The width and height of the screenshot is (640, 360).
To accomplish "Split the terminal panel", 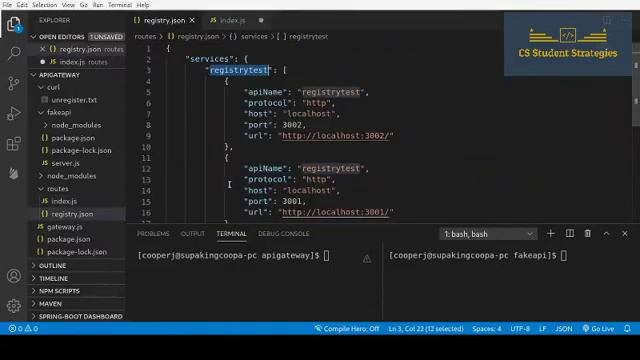I will 570,233.
